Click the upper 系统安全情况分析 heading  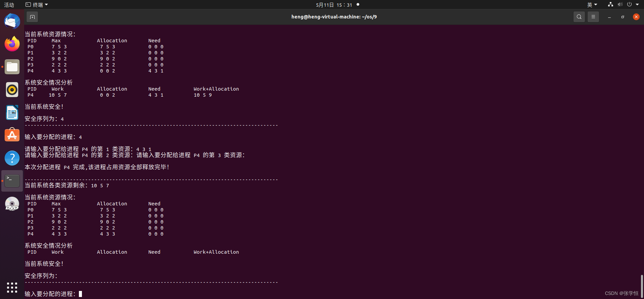[x=48, y=83]
